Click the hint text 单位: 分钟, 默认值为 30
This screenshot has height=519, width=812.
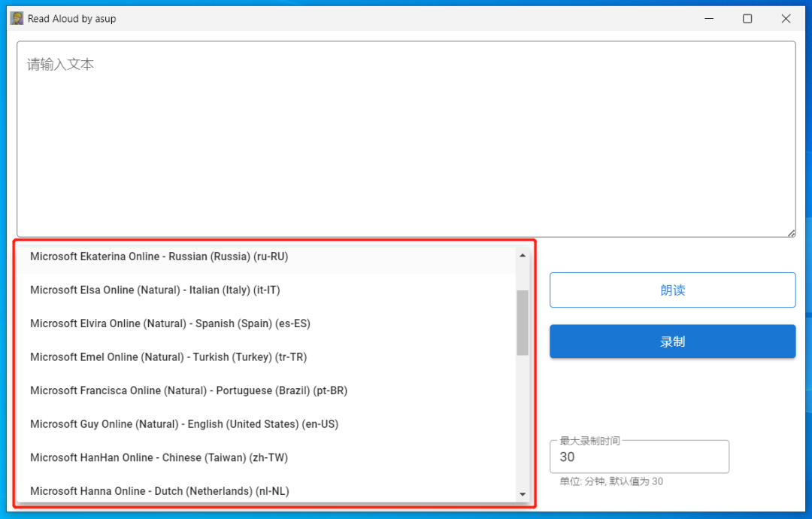(611, 481)
